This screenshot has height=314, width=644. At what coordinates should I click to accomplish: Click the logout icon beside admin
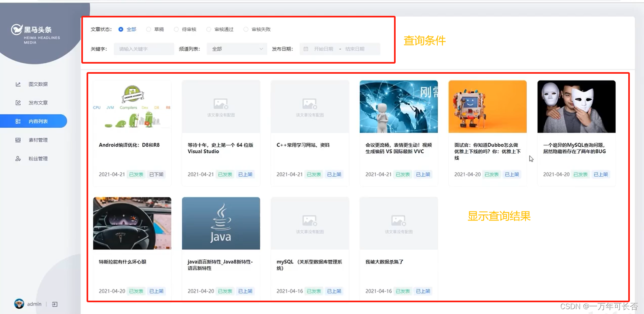[55, 304]
